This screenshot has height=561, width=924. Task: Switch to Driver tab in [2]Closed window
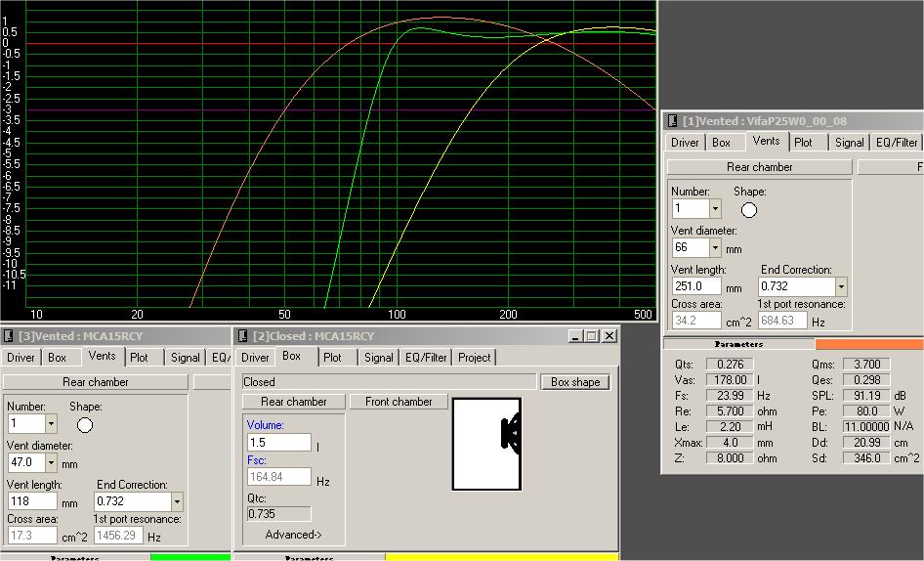[255, 358]
